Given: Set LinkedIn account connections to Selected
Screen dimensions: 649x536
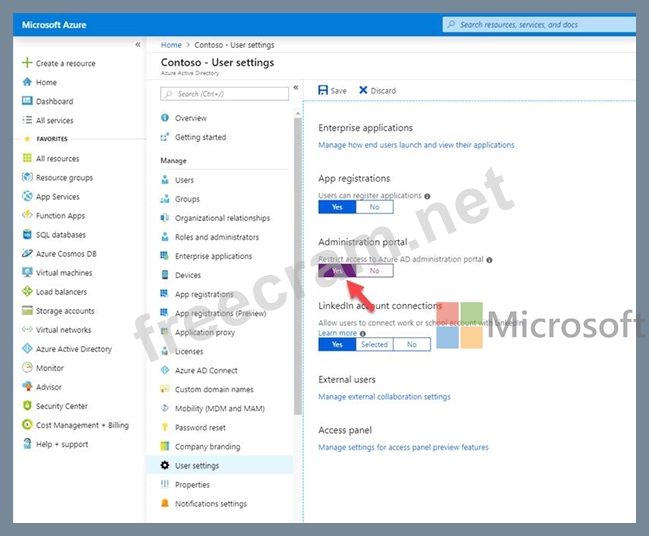Looking at the screenshot, I should click(374, 344).
